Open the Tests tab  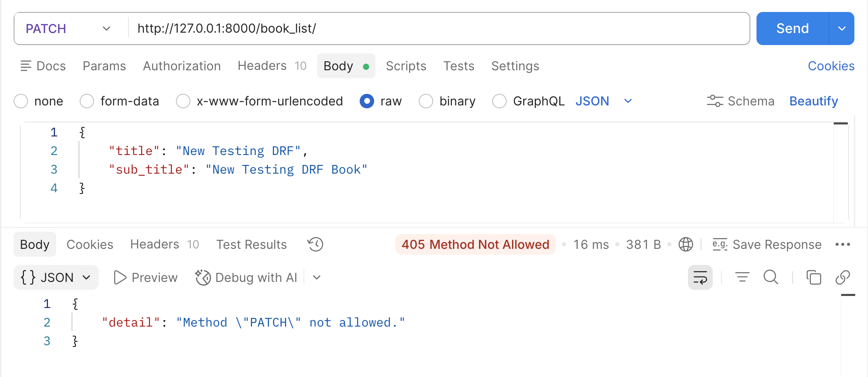[459, 66]
